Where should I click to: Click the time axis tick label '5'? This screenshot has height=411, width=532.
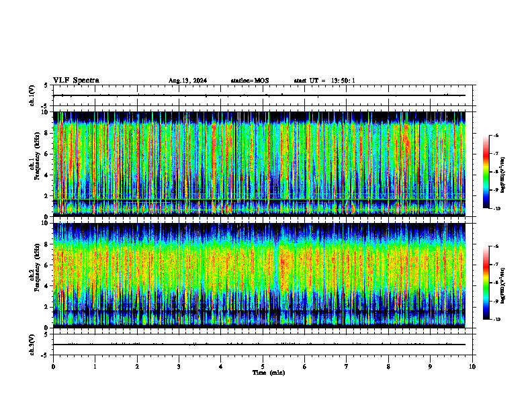coord(263,367)
